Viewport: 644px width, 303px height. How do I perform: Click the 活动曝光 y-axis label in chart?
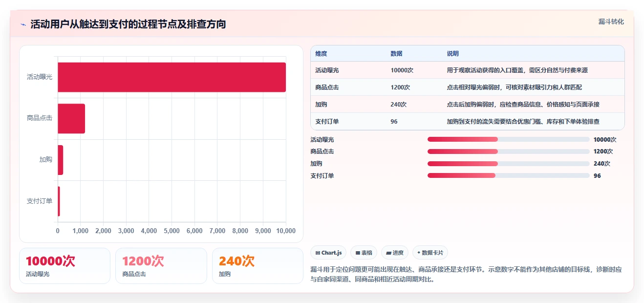[x=40, y=77]
